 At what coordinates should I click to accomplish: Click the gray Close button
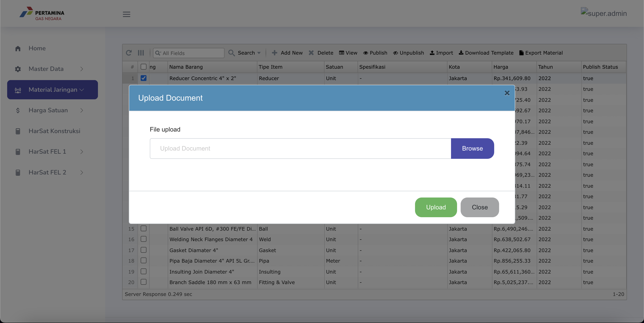[x=480, y=207]
